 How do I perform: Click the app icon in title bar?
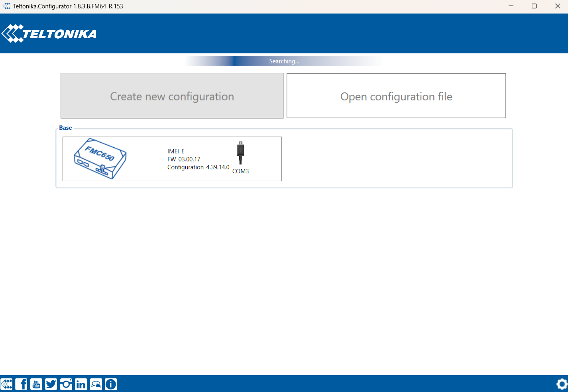(x=6, y=6)
